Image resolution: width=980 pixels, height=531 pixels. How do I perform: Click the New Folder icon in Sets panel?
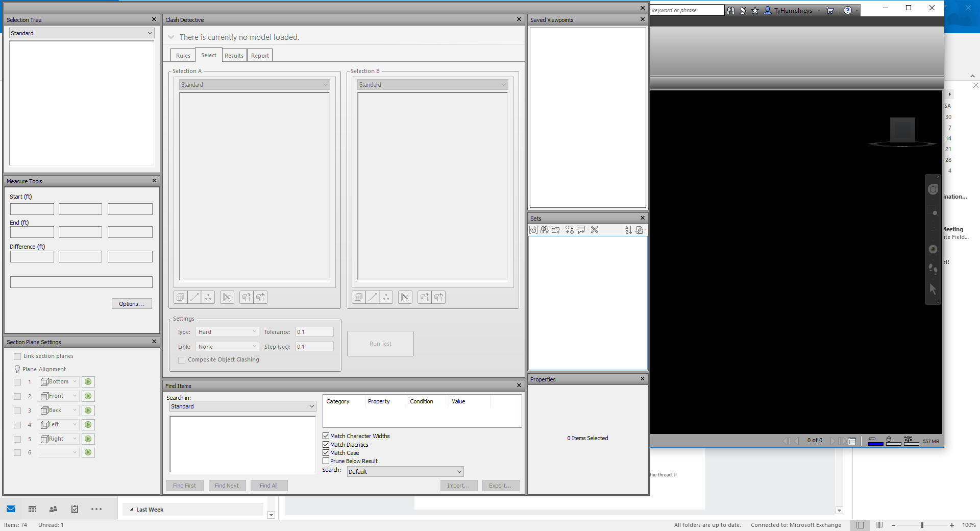[x=556, y=230]
